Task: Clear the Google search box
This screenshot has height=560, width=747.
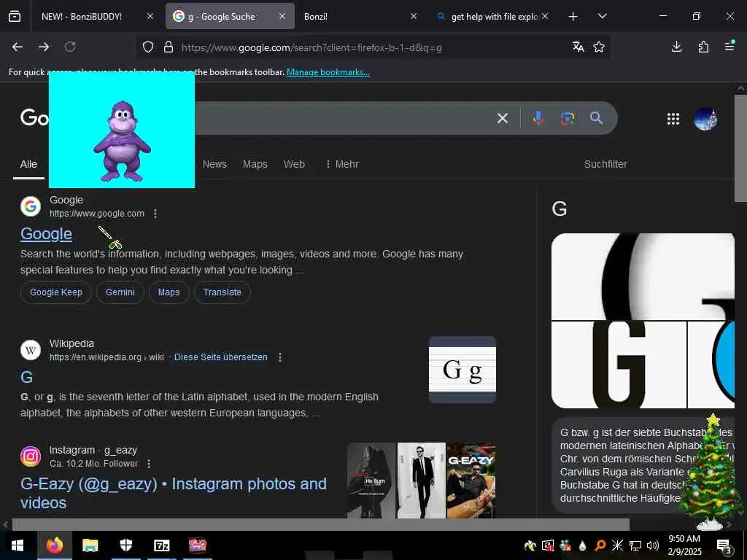Action: 502,118
